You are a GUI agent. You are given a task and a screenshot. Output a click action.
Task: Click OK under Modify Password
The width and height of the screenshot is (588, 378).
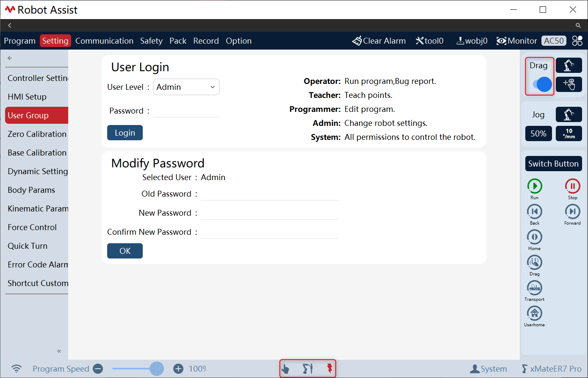pos(125,251)
